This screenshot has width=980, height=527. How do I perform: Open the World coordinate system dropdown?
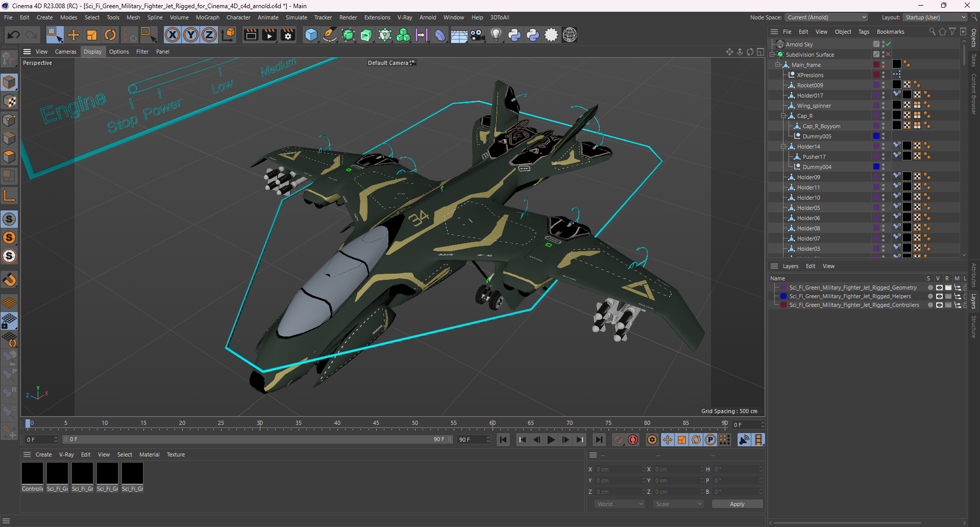[620, 504]
